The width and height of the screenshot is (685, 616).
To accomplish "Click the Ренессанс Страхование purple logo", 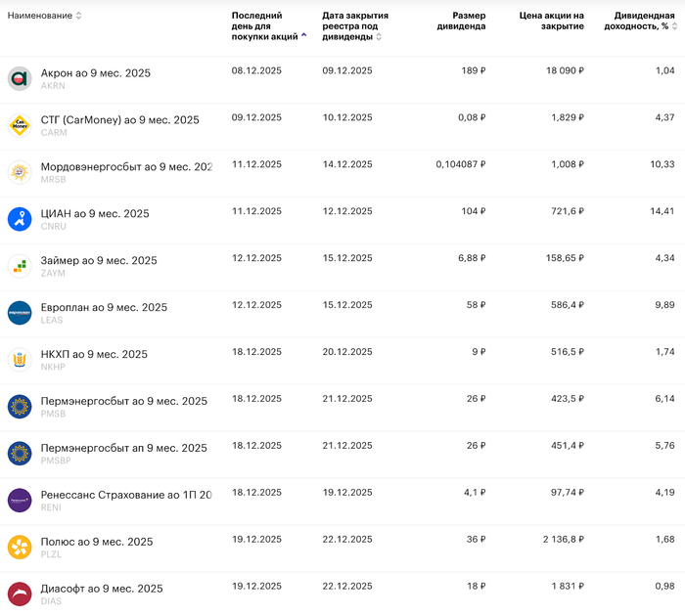I will click(20, 501).
